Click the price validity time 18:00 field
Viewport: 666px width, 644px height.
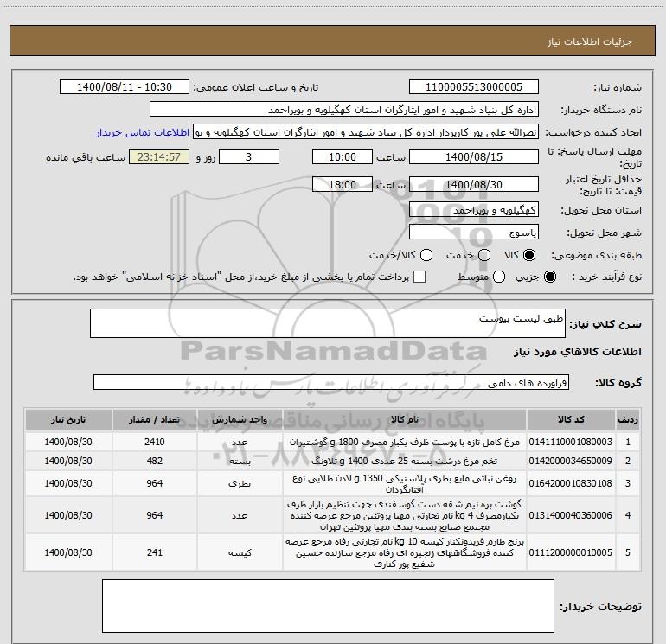343,185
